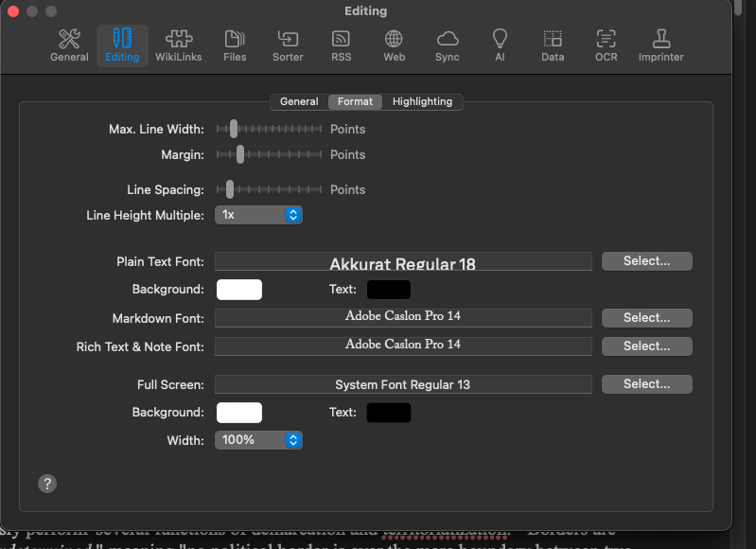Screen dimensions: 756x549
Task: Pick the plain text black Text color
Action: (x=389, y=290)
